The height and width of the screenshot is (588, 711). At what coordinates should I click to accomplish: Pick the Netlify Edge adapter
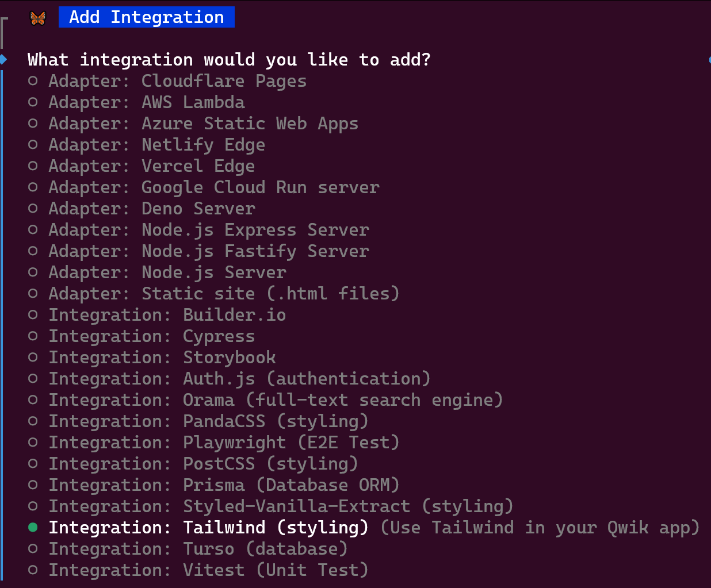click(156, 144)
